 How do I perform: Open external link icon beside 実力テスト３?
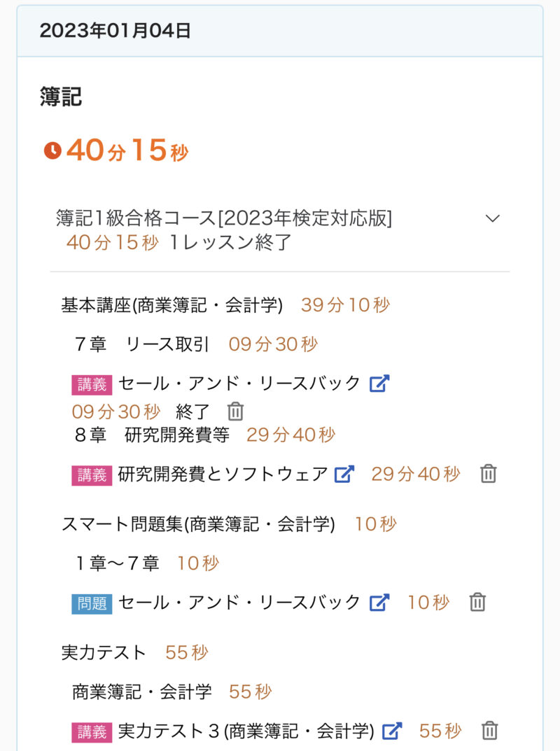[x=392, y=731]
